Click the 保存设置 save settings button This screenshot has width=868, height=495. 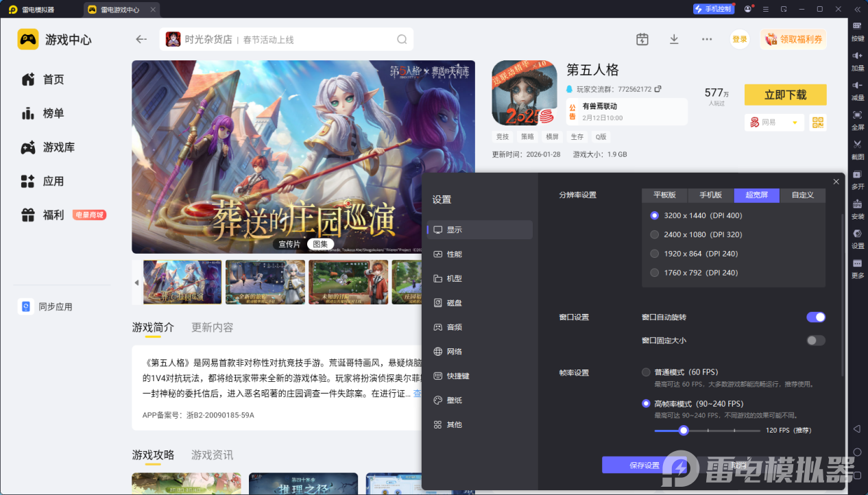click(644, 465)
